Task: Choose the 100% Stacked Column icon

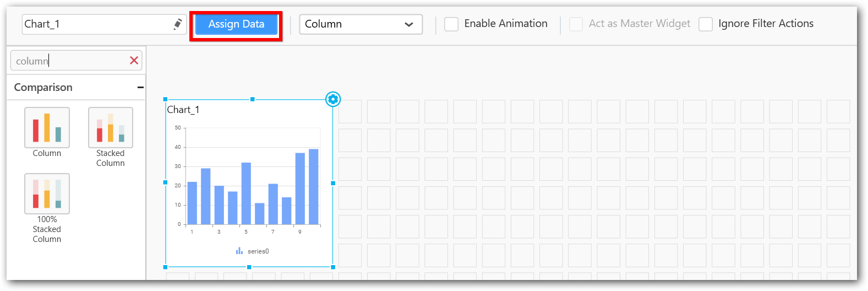Action: pos(47,194)
